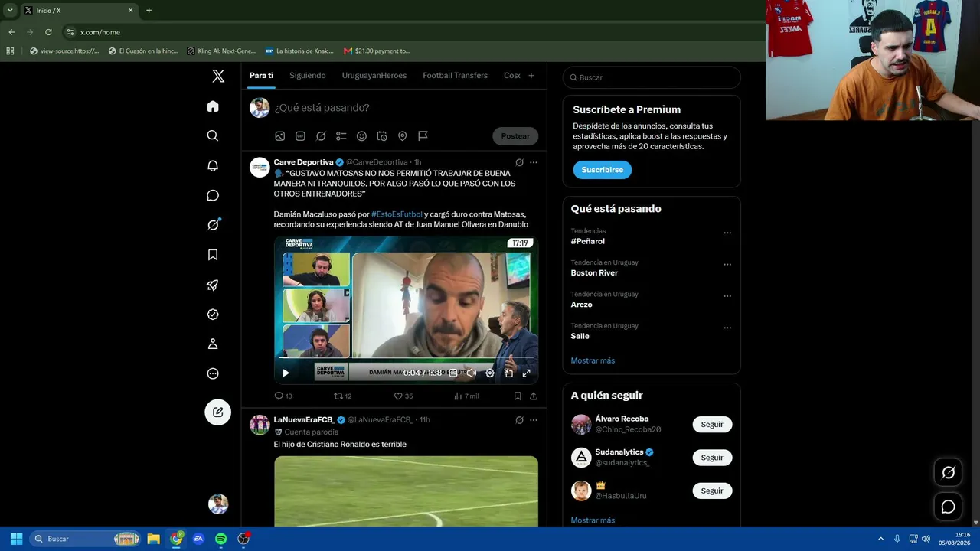Open more options on LaNuevaEraFCB_ post

534,420
